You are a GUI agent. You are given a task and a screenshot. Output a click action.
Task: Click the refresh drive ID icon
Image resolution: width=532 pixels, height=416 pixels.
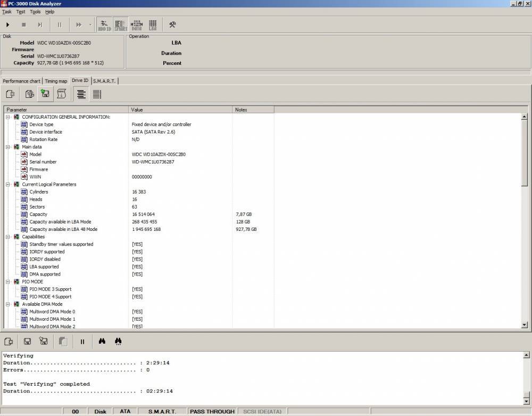pyautogui.click(x=29, y=94)
